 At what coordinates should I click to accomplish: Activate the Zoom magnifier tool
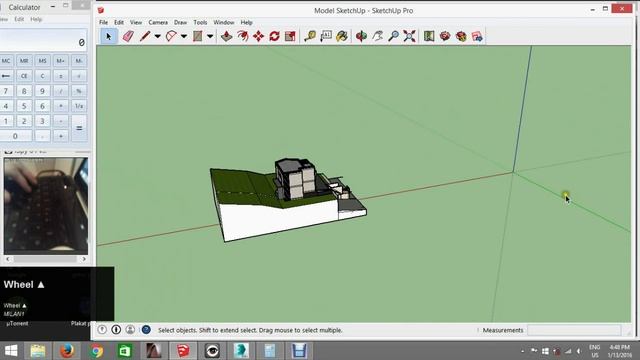click(x=393, y=36)
